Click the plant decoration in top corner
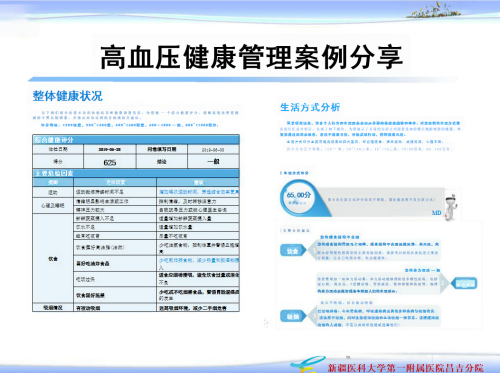500x373 pixels. coord(433,10)
